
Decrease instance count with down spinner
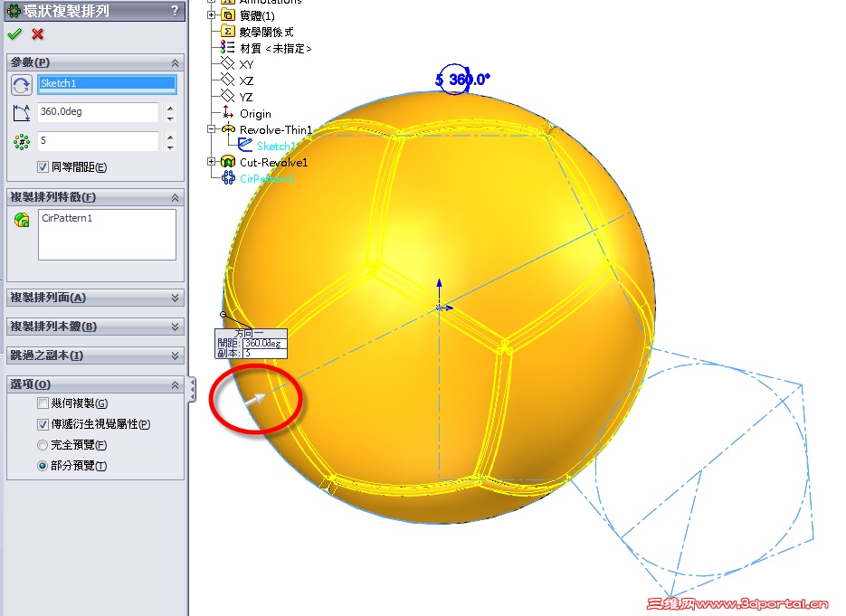pyautogui.click(x=170, y=147)
